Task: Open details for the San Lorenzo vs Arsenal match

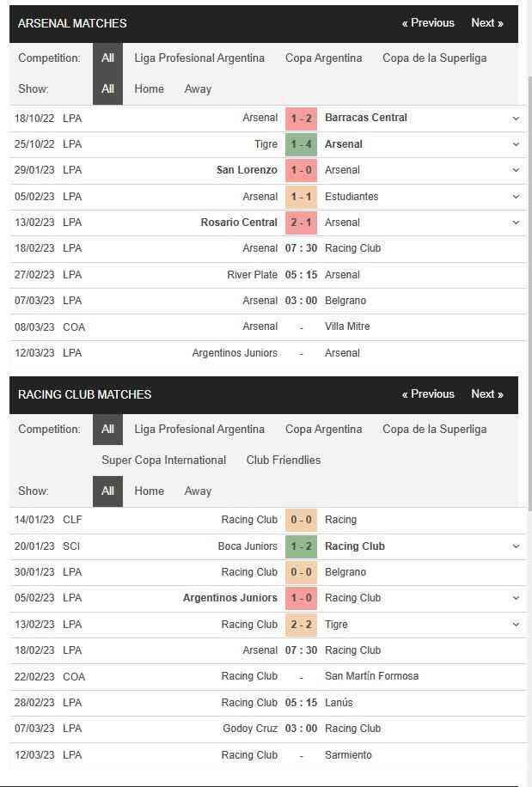Action: [x=515, y=170]
